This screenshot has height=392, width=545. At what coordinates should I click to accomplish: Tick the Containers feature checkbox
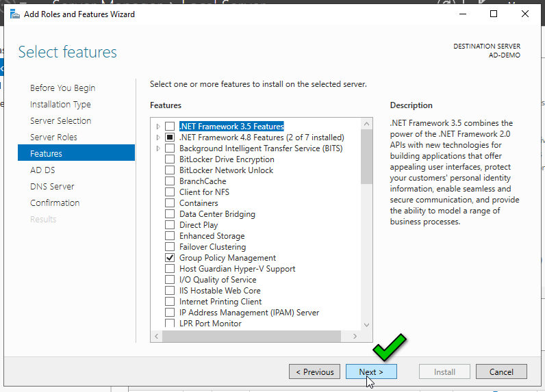(170, 203)
